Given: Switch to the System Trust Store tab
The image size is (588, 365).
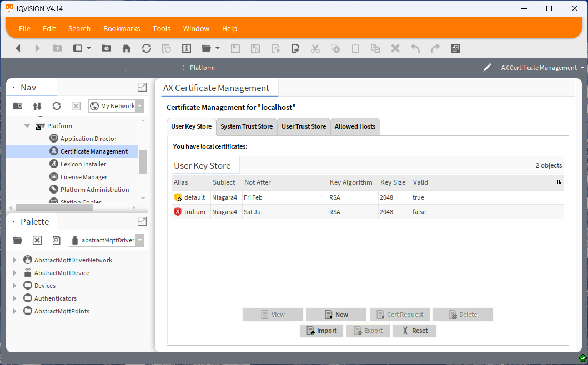Looking at the screenshot, I should [x=247, y=126].
